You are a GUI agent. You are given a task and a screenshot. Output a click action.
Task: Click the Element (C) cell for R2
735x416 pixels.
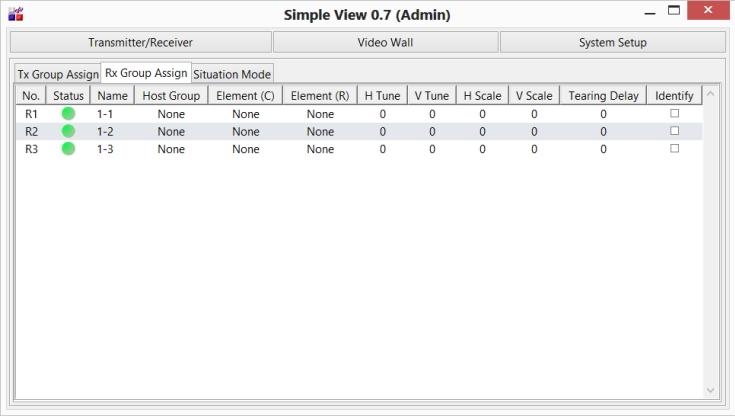(246, 131)
